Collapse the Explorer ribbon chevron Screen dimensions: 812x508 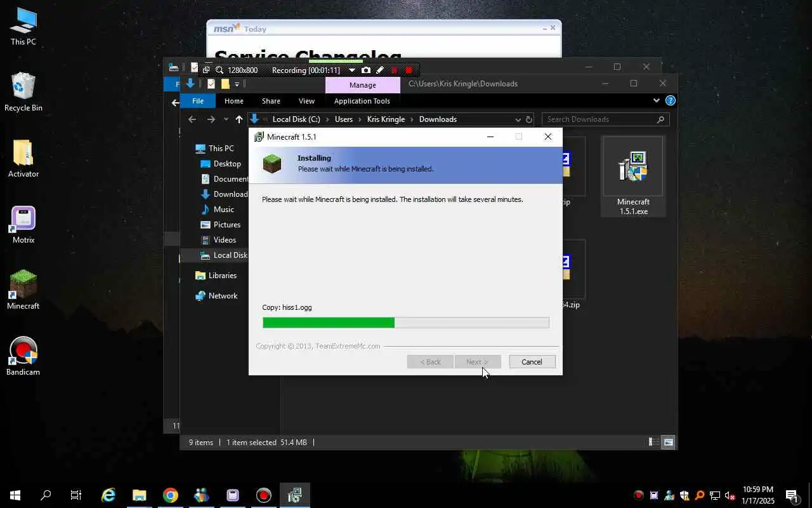[x=656, y=100]
